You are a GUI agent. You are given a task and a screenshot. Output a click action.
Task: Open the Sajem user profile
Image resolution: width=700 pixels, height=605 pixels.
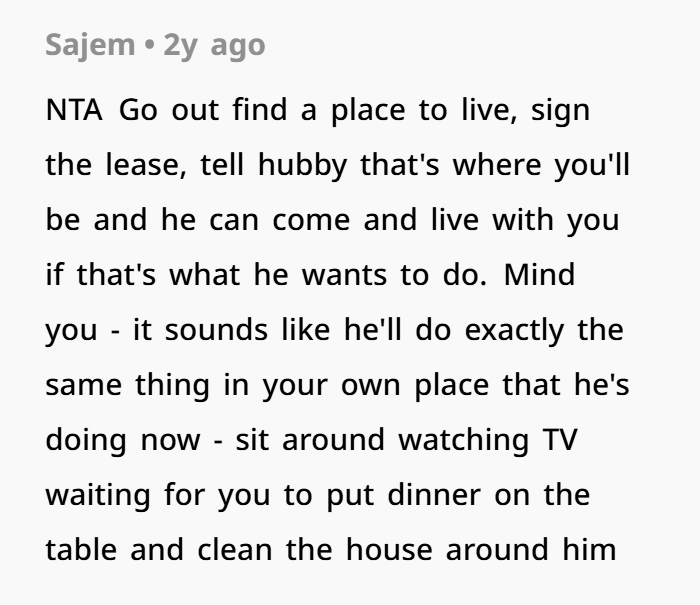click(89, 45)
